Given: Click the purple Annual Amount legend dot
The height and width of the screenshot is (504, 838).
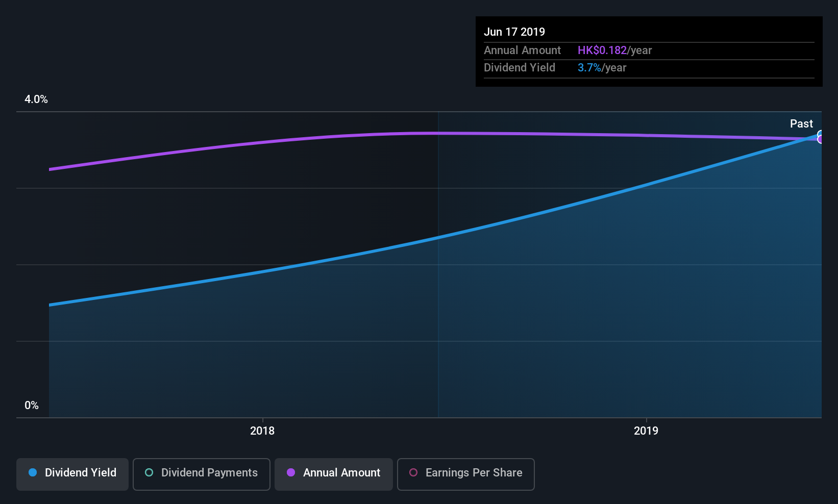Looking at the screenshot, I should pyautogui.click(x=291, y=472).
